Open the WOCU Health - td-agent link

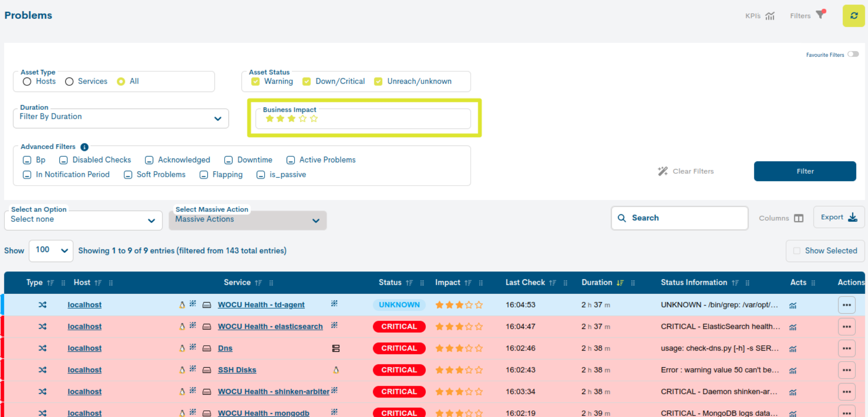261,305
